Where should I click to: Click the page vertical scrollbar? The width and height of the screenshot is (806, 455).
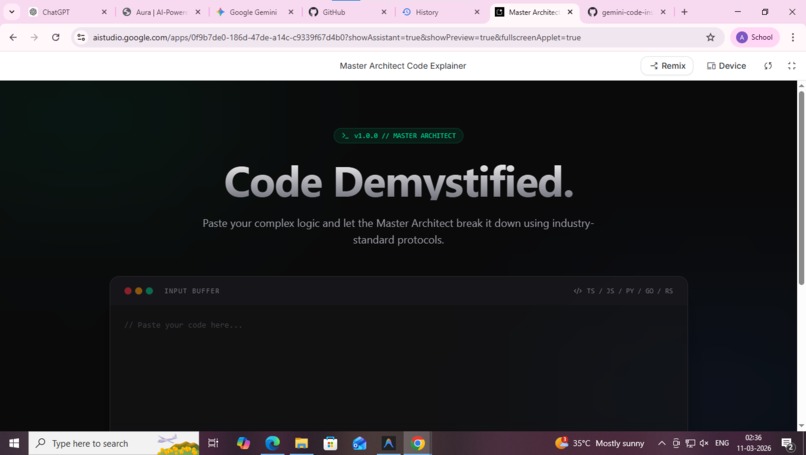pos(801,188)
